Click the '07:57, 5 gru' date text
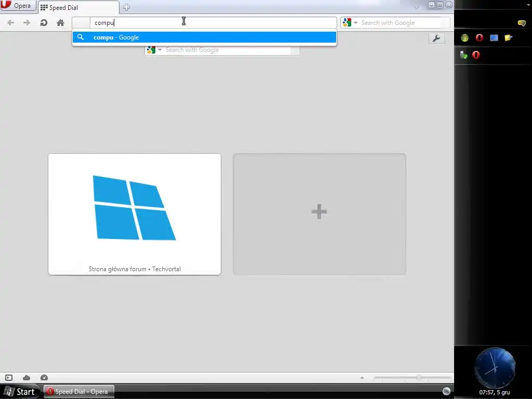The width and height of the screenshot is (532, 399). click(x=495, y=392)
